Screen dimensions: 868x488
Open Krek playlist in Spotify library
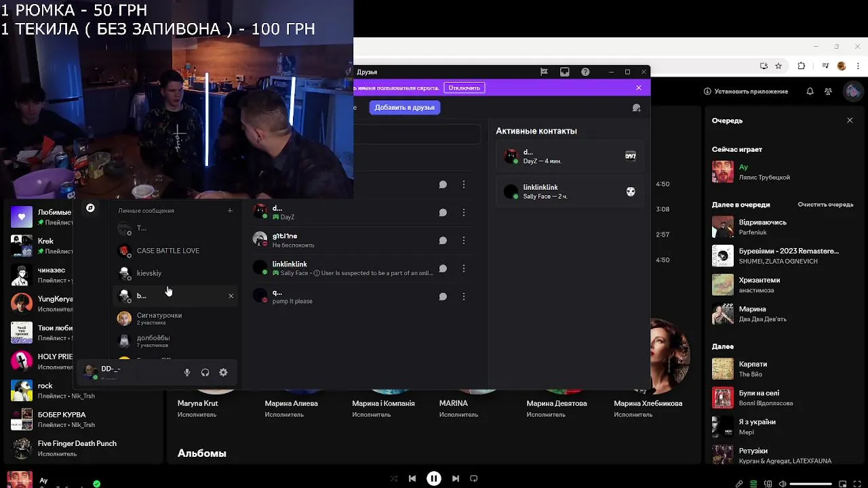pos(41,246)
